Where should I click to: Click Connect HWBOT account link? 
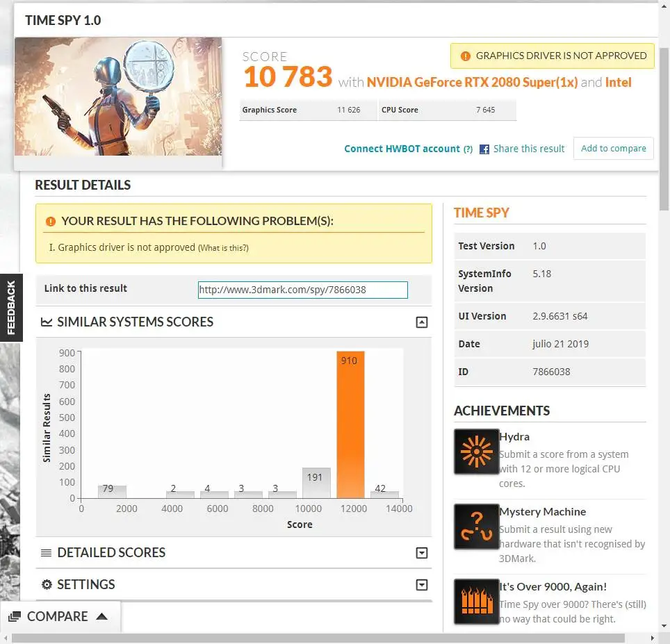coord(402,149)
